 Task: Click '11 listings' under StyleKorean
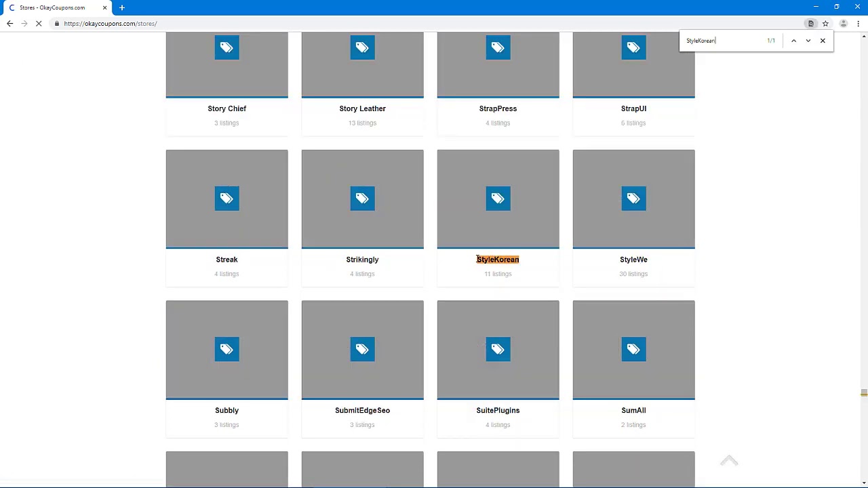(x=498, y=274)
